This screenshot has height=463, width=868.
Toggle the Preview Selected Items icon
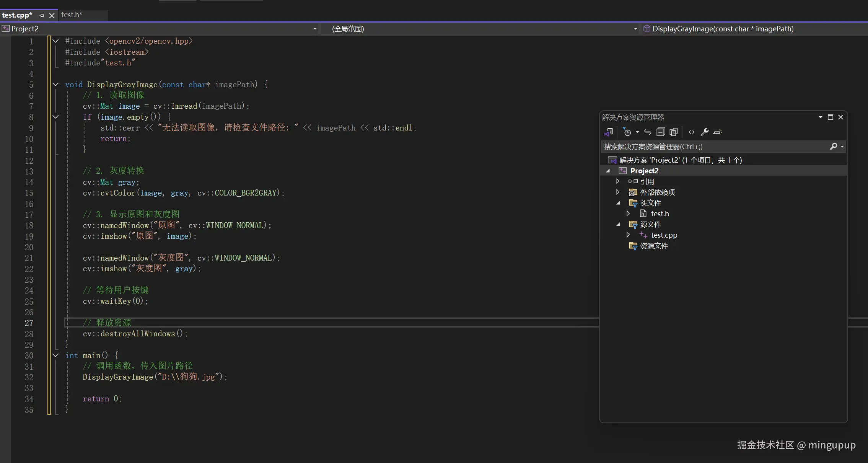coord(718,132)
